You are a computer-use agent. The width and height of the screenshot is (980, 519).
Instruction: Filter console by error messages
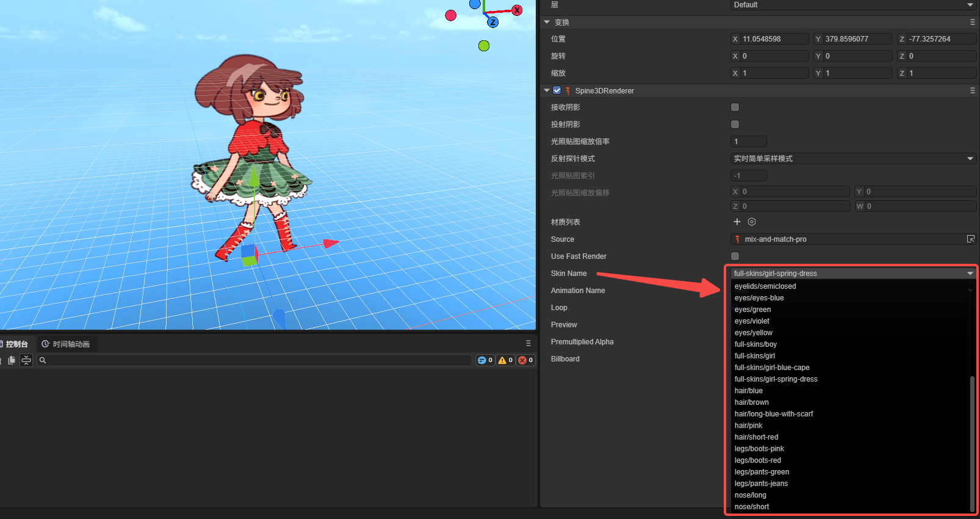tap(526, 360)
